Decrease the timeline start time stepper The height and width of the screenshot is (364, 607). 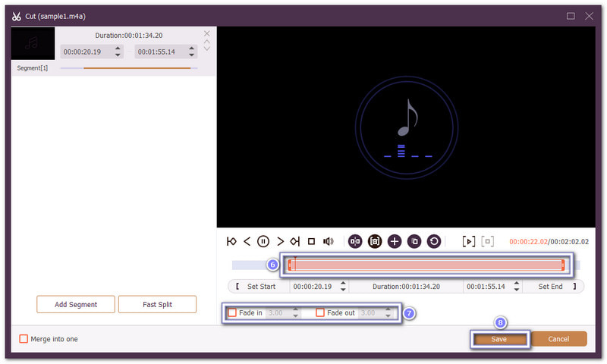pyautogui.click(x=343, y=290)
